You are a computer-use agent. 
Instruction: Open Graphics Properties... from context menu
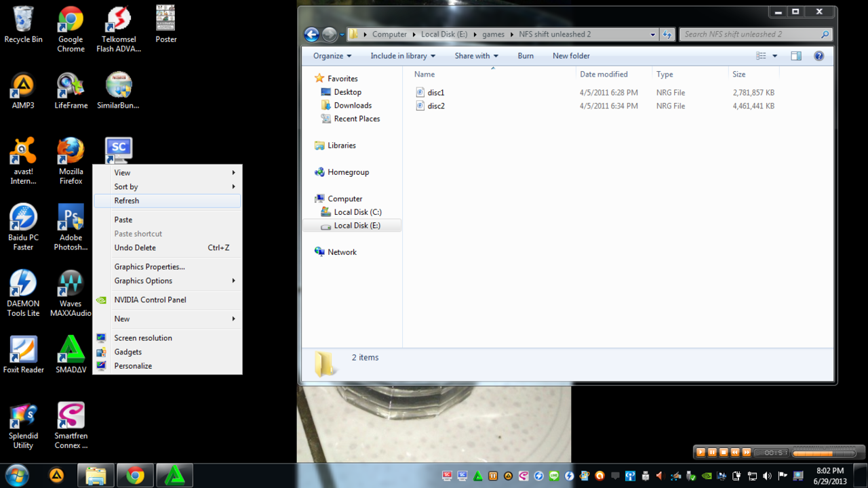[167, 267]
